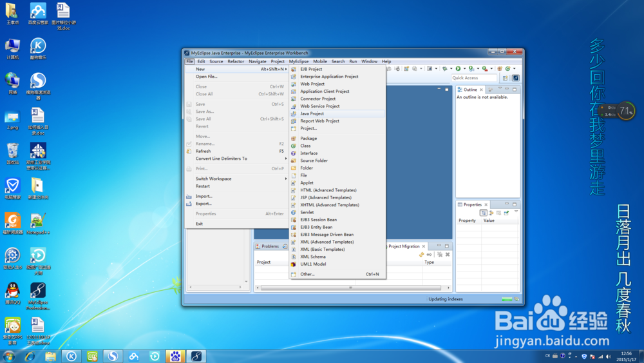Viewport: 644px width, 363px height.
Task: Open dropdown next to screen capture icon
Action: (436, 68)
